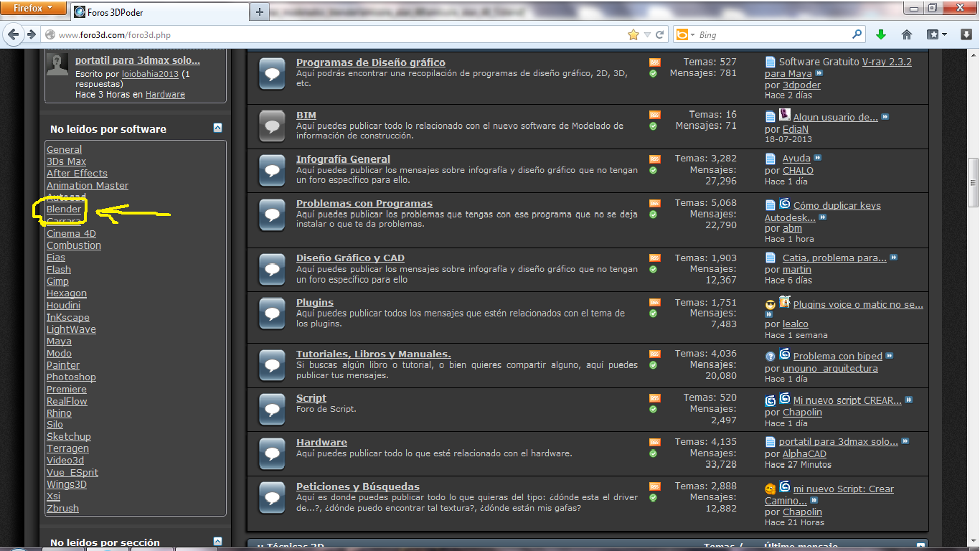980x551 pixels.
Task: Click the Firefox back arrow button
Action: pos(14,34)
